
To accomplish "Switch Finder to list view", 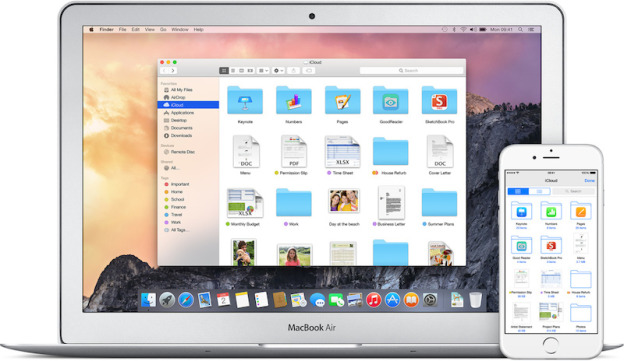I will click(x=233, y=70).
